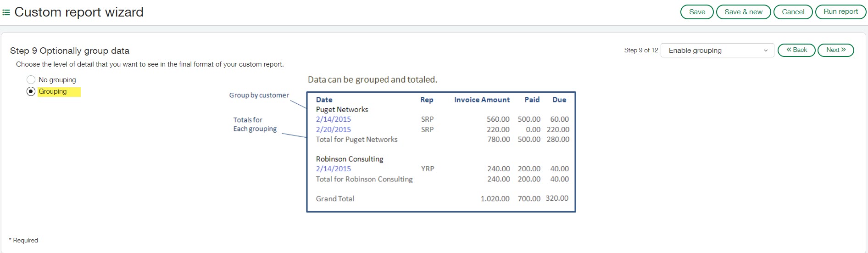Proceed to the next wizard step
Screen dimensions: 868x253
[x=835, y=50]
